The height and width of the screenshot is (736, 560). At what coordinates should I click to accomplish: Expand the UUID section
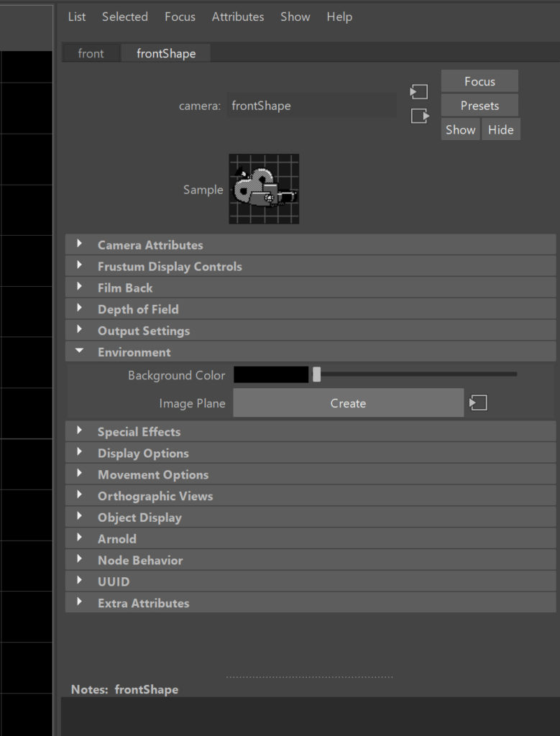point(311,581)
